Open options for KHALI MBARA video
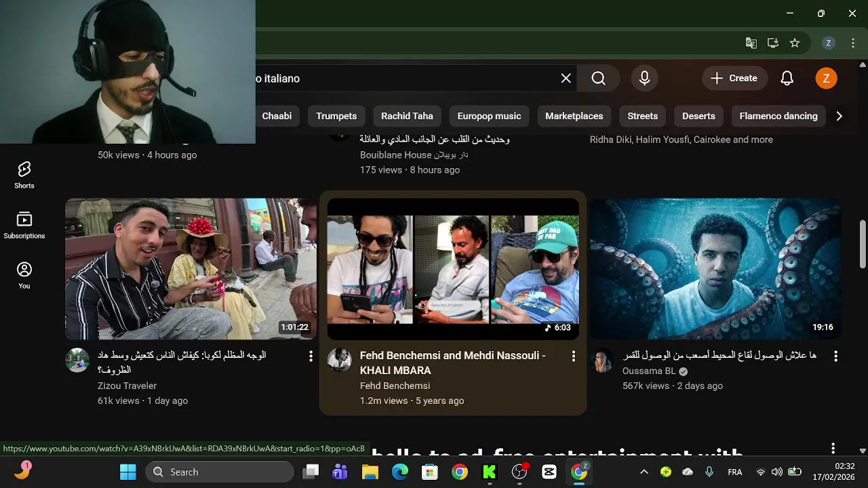868x488 pixels. pos(573,356)
